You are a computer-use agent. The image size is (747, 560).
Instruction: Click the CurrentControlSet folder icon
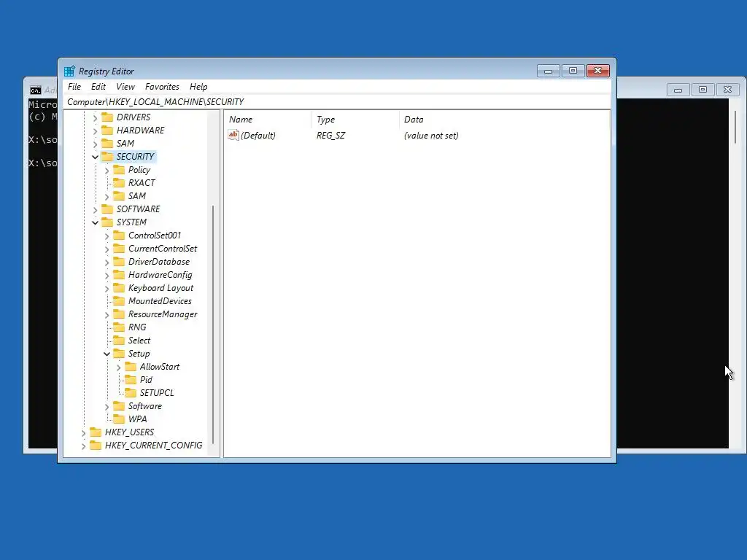(119, 248)
